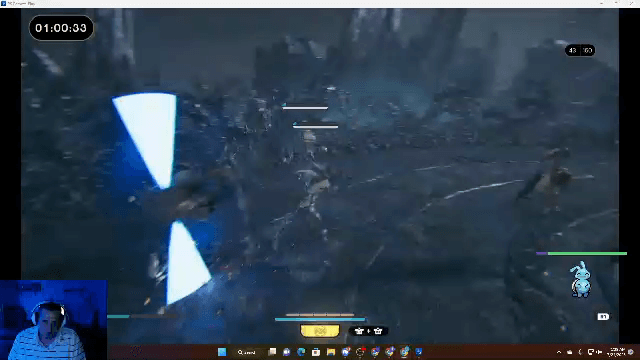
Task: Launch Microsoft Edge from the taskbar
Action: pos(301,352)
